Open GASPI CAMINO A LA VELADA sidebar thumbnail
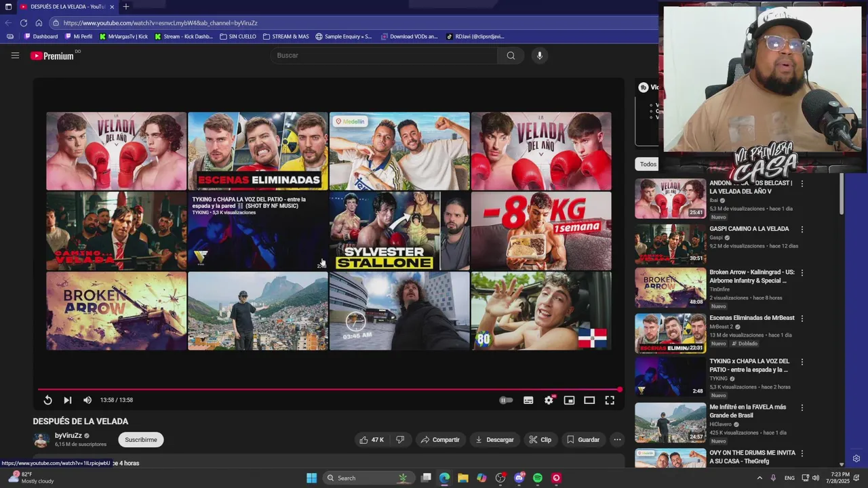This screenshot has height=488, width=868. [670, 243]
